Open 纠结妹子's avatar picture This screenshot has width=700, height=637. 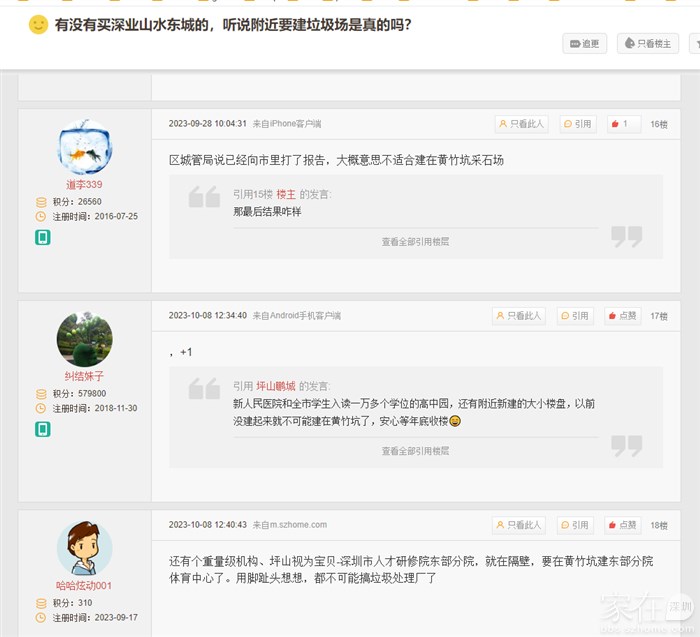click(x=84, y=340)
